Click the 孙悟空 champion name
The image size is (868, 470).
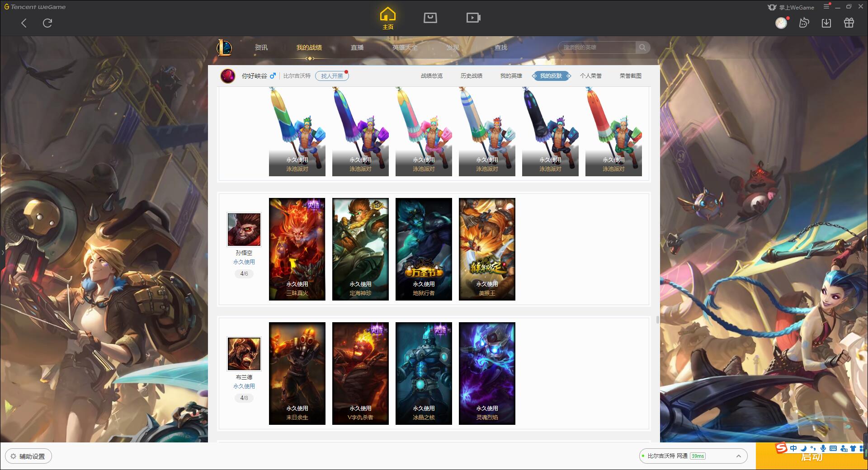[244, 253]
